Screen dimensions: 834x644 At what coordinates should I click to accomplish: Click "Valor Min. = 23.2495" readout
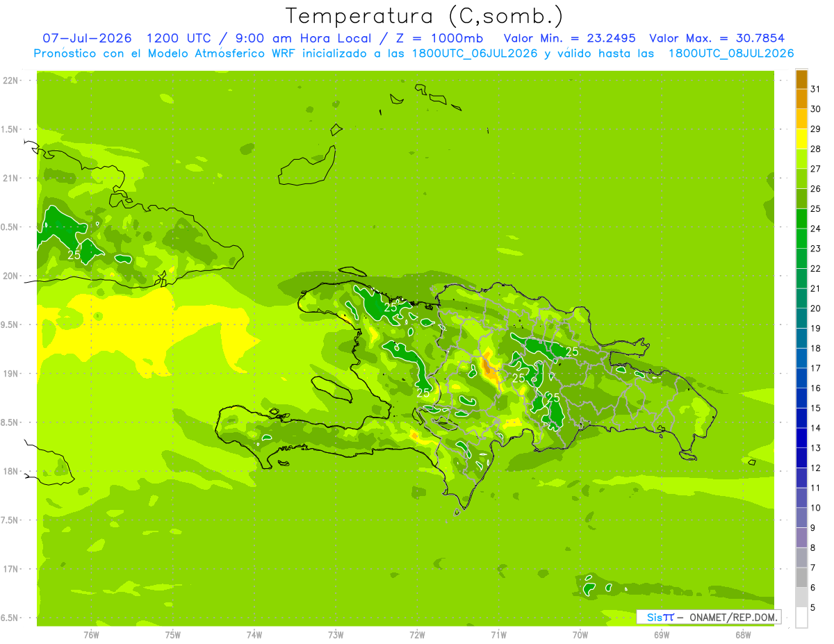click(570, 38)
